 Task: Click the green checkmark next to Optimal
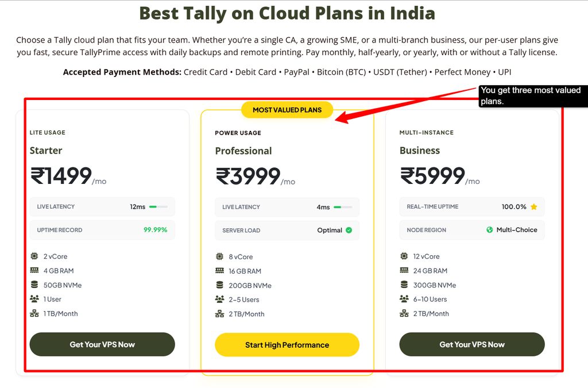pos(349,230)
